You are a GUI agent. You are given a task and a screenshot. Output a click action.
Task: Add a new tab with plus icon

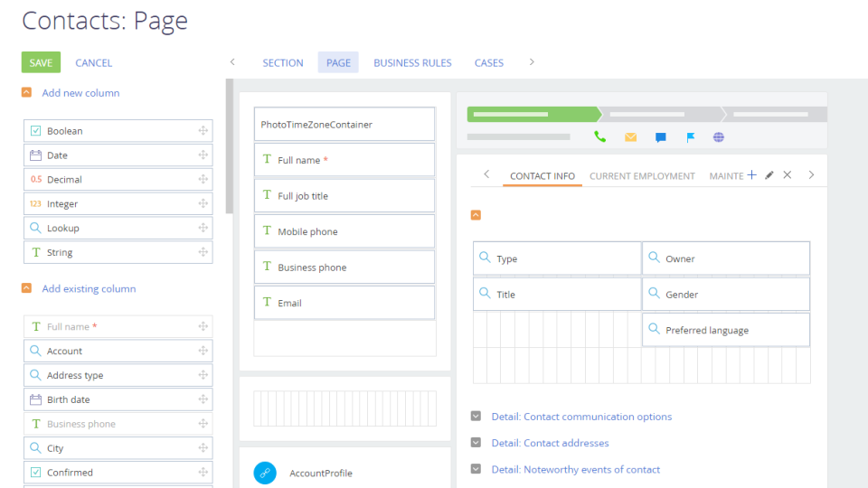pyautogui.click(x=751, y=174)
